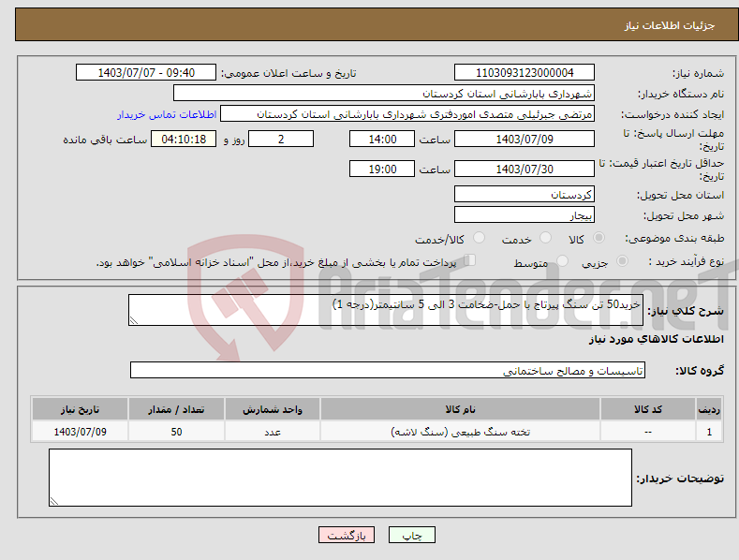Click the شماره نیاز field 1103093123000004

[x=525, y=73]
